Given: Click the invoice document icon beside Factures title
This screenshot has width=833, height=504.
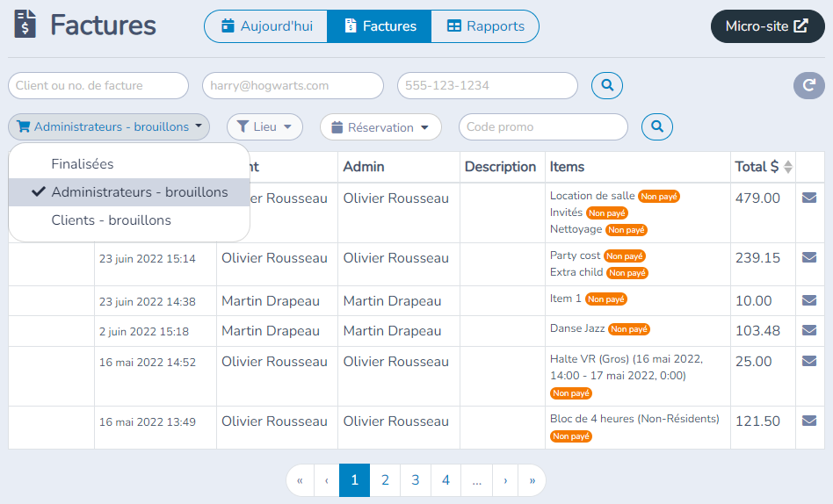Looking at the screenshot, I should click(25, 24).
